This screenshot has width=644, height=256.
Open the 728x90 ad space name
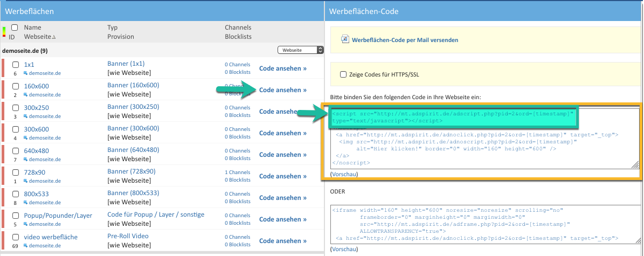click(x=34, y=172)
